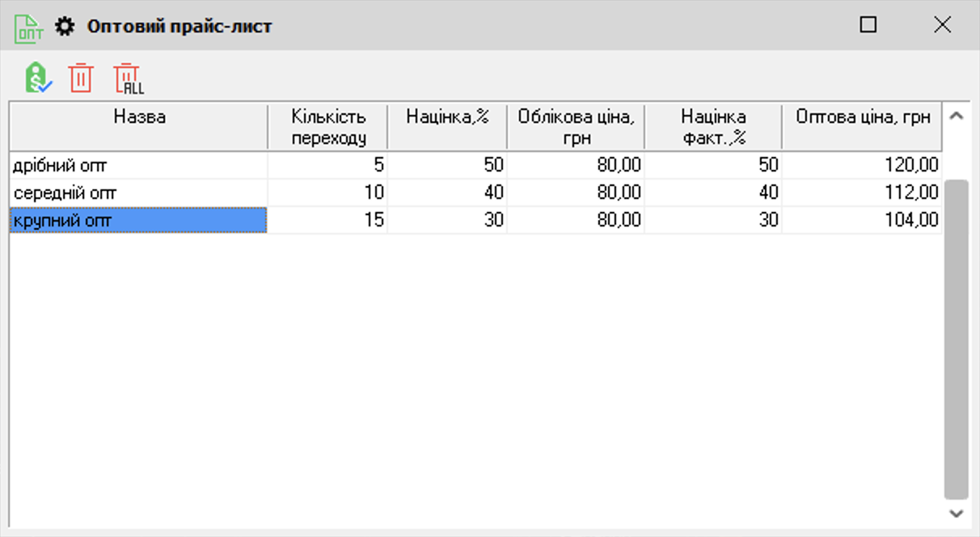Select the середній опт row

point(137,192)
